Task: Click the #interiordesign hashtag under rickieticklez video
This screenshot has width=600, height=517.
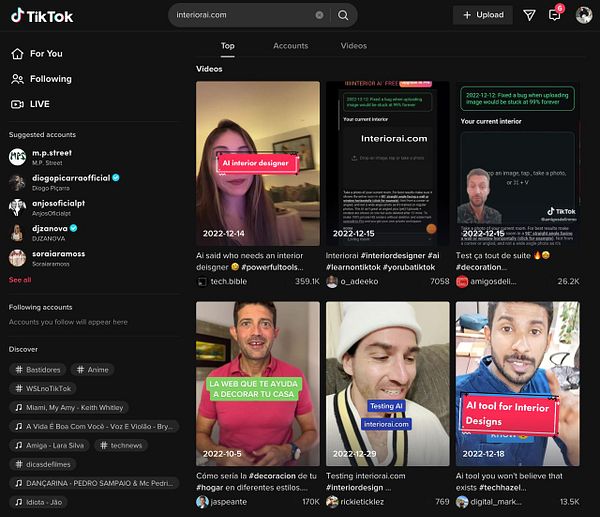Action: tap(354, 488)
